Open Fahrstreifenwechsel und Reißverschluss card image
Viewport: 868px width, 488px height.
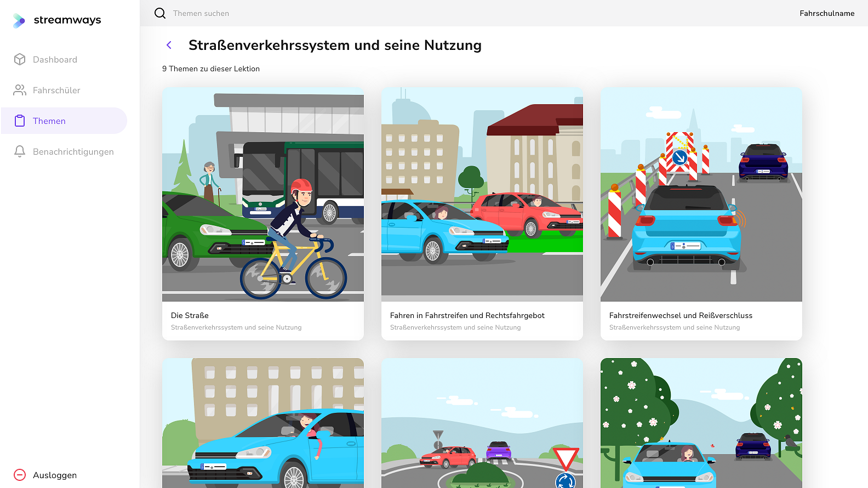coord(701,194)
